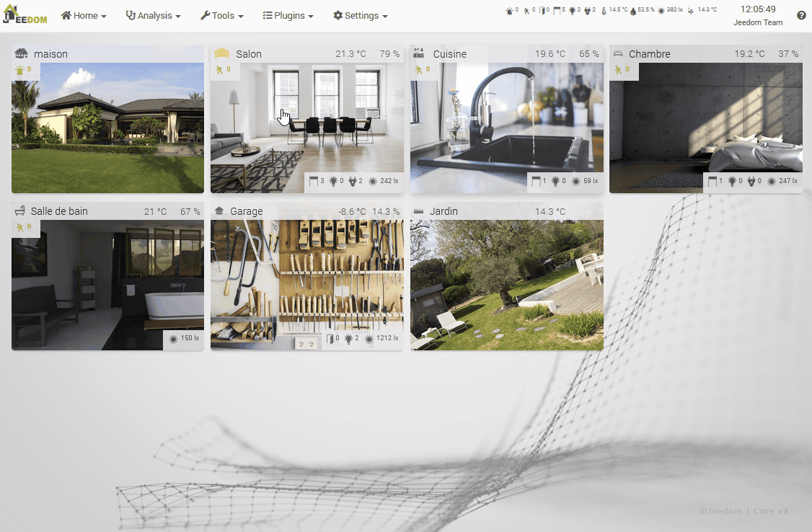
Task: Open the Analysis dropdown menu
Action: tap(153, 16)
